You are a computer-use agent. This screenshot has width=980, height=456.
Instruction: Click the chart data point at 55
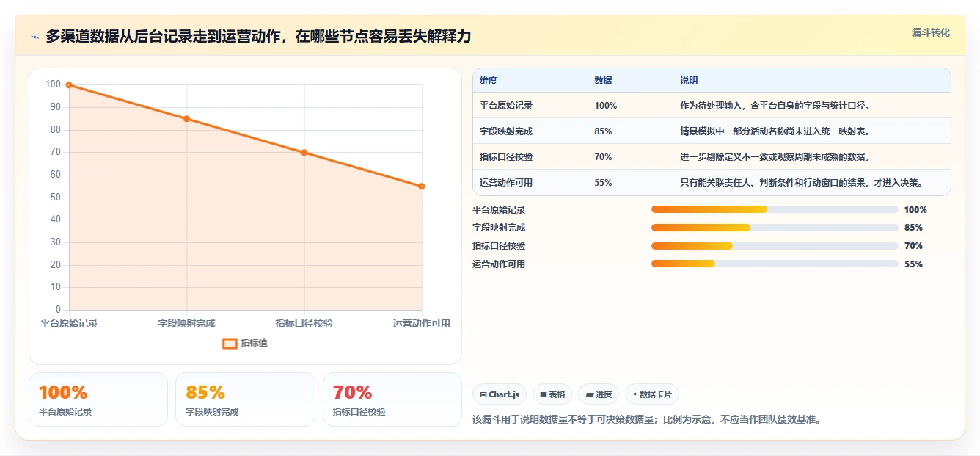click(x=422, y=187)
